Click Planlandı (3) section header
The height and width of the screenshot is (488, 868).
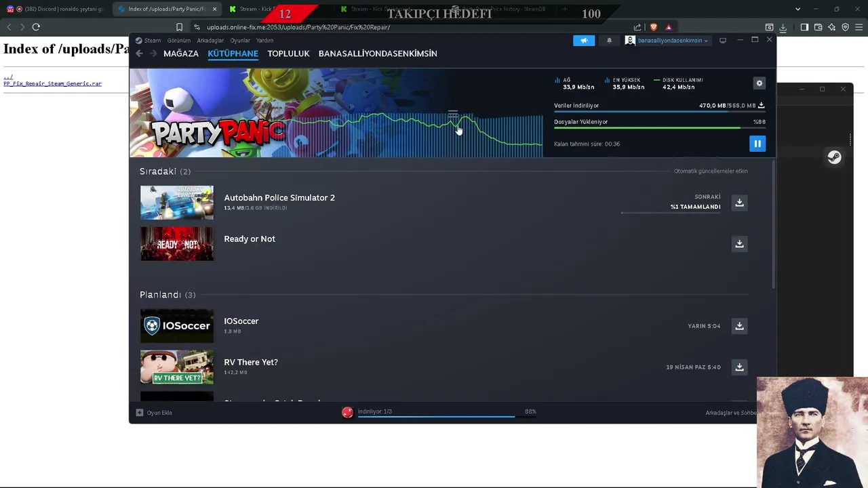coord(167,295)
